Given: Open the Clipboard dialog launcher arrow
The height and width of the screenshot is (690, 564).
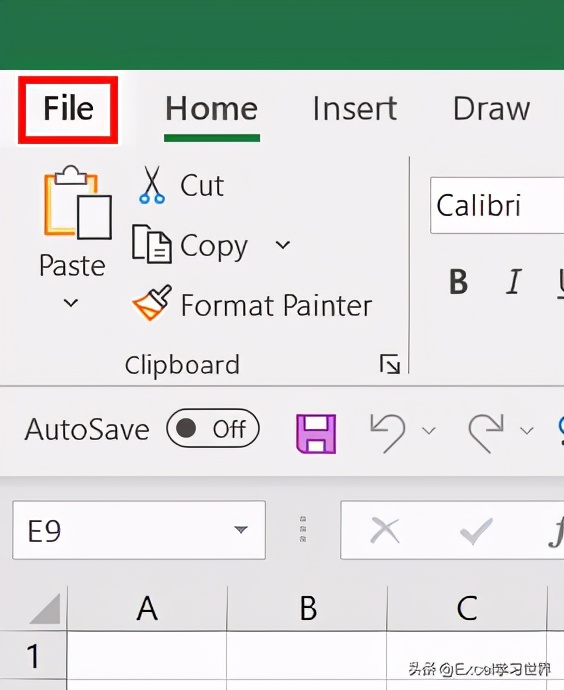Looking at the screenshot, I should tap(390, 364).
